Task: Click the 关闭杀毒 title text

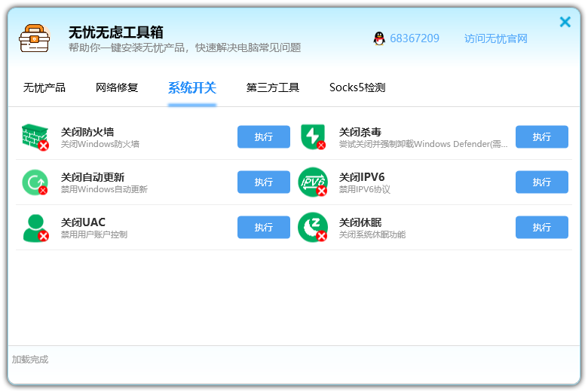Action: point(360,132)
